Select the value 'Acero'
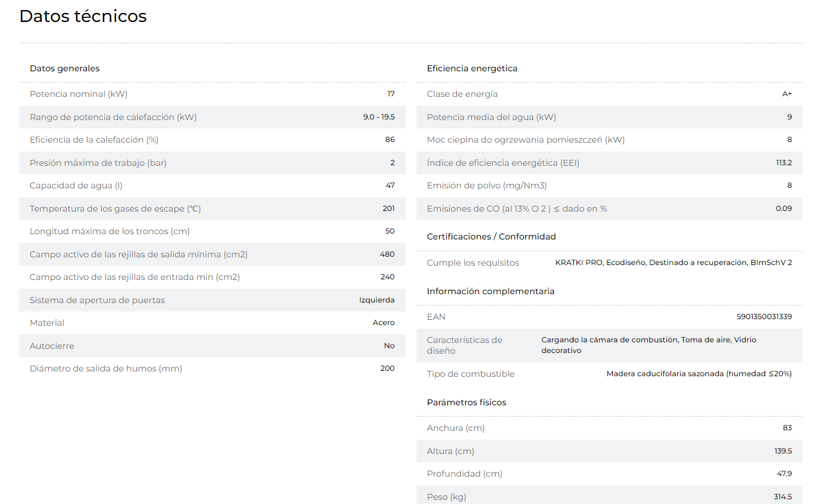This screenshot has height=504, width=821. (x=384, y=323)
